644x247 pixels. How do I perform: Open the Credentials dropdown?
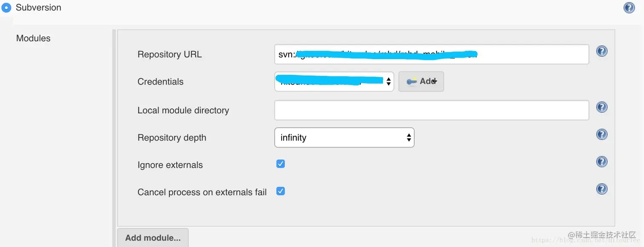334,82
